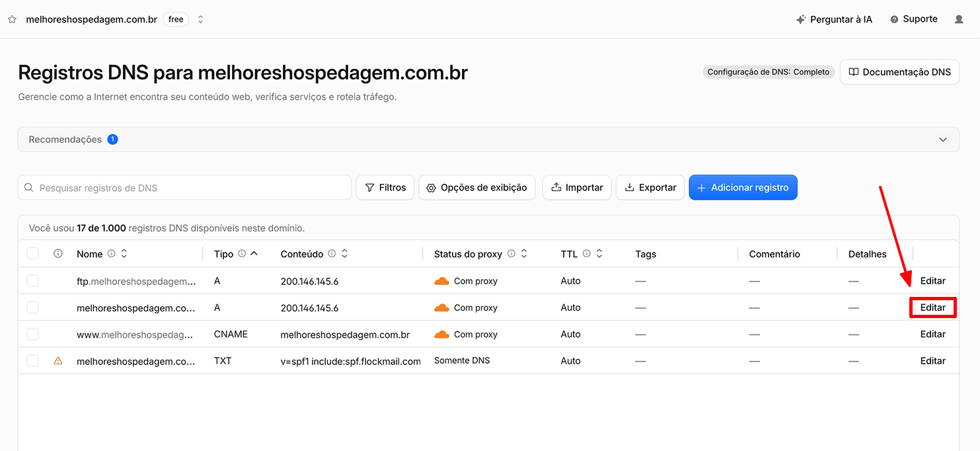
Task: Edit the root domain A record
Action: click(932, 307)
